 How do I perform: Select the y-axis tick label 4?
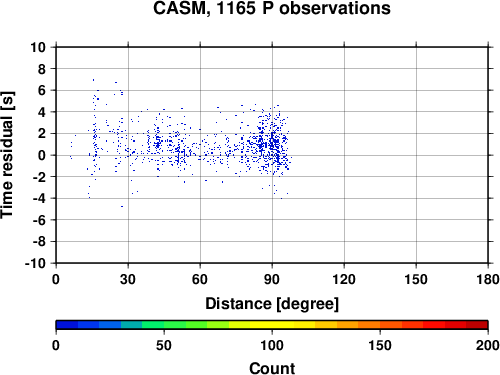[42, 112]
